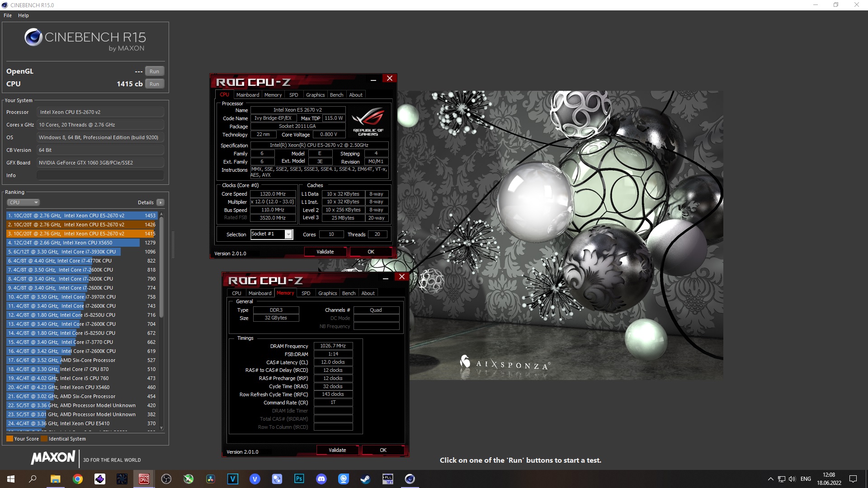Open the CPU ranking type dropdown

pyautogui.click(x=23, y=202)
